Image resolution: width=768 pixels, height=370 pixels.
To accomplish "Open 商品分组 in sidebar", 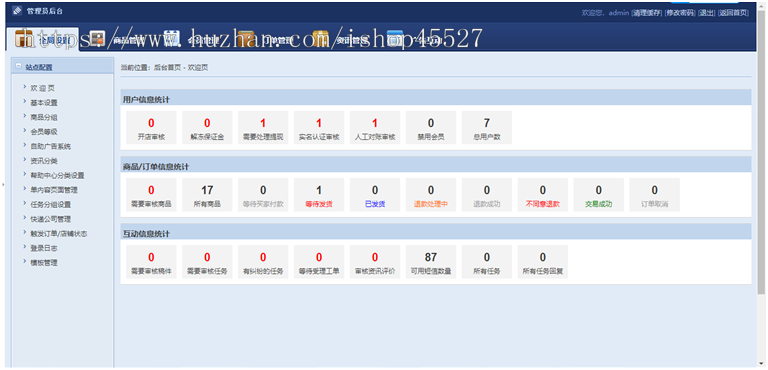I will click(x=44, y=117).
